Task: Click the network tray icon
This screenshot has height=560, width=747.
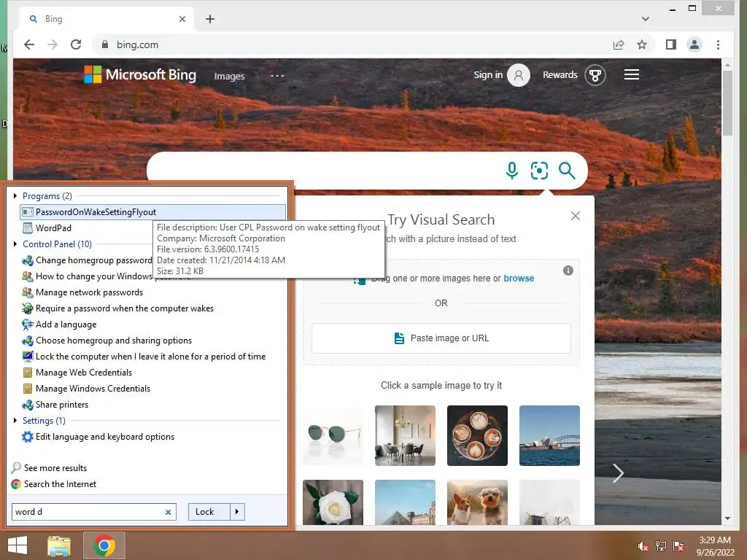Action: coord(660,546)
